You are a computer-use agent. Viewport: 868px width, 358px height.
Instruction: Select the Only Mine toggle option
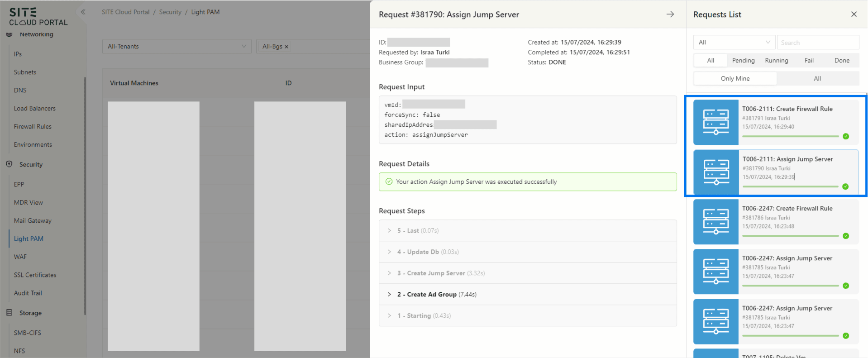735,78
